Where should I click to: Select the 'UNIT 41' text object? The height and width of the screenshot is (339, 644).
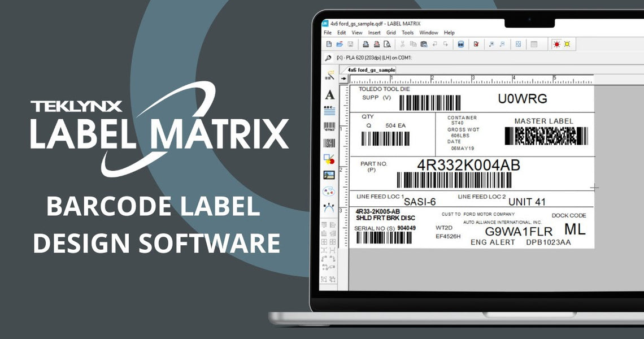click(x=527, y=202)
